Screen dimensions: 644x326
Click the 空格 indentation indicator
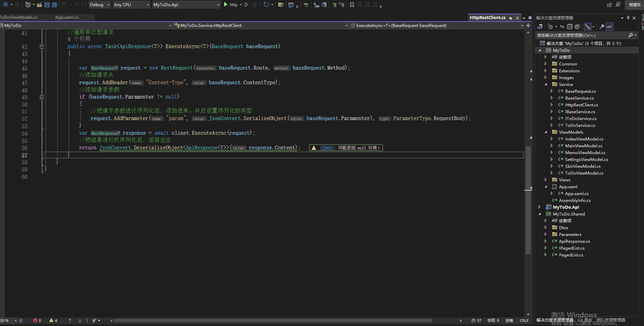(x=509, y=321)
